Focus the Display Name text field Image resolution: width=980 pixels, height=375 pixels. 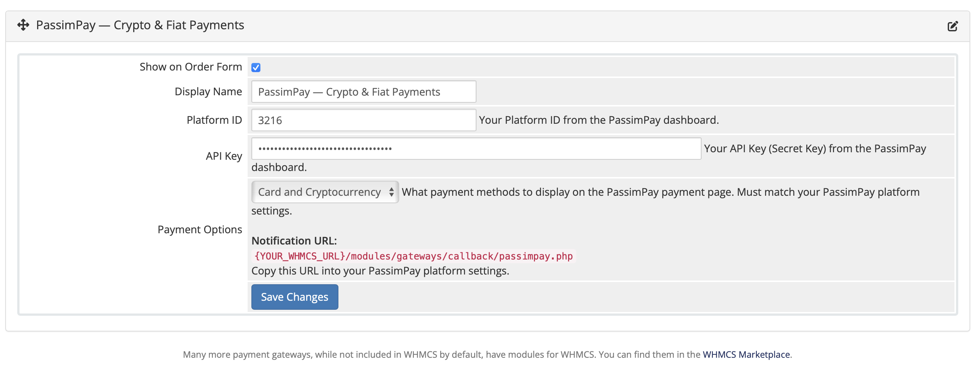pos(363,91)
